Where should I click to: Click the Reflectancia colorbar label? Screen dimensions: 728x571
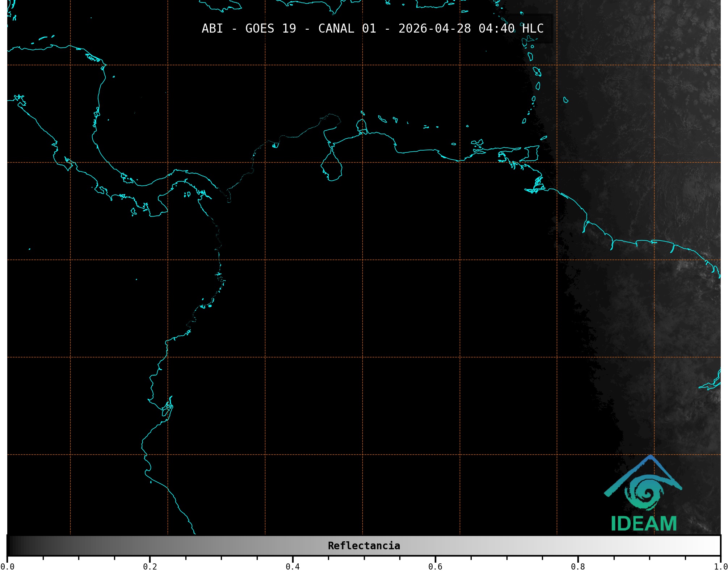pyautogui.click(x=364, y=546)
